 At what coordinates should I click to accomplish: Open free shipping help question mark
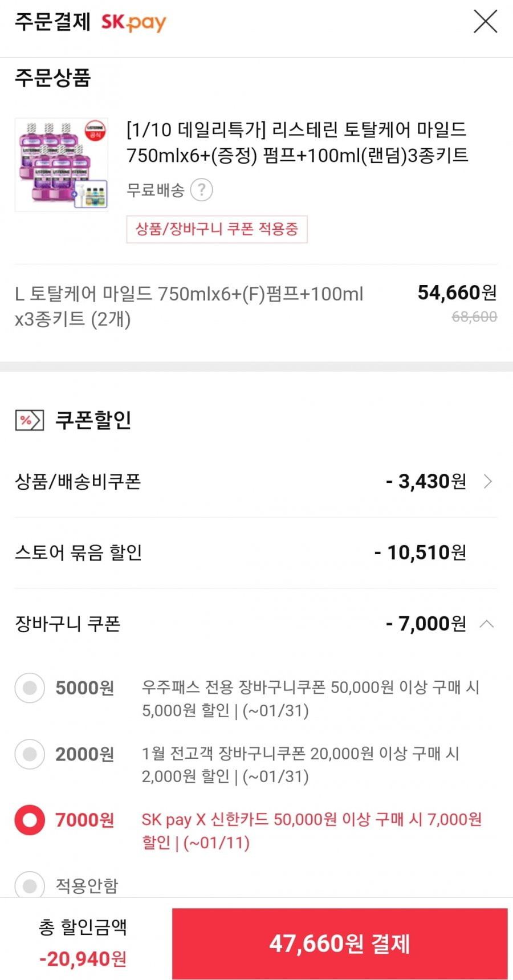click(201, 190)
